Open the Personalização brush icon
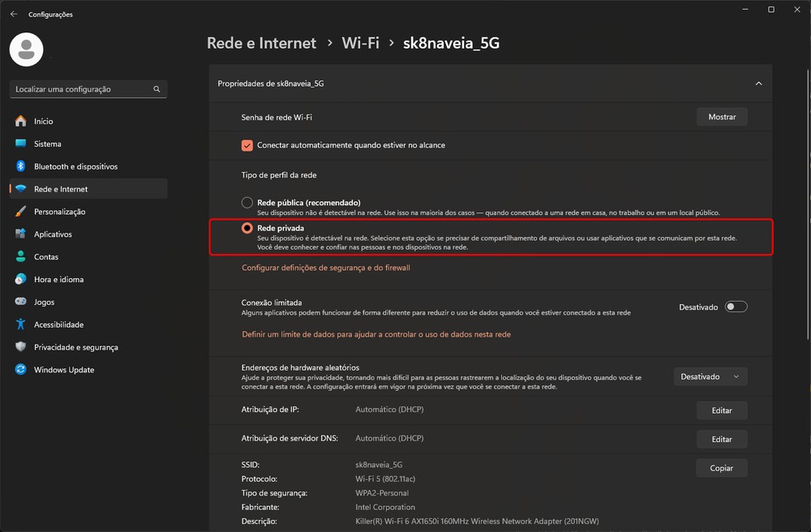Screen dimensions: 811x532 [21, 212]
